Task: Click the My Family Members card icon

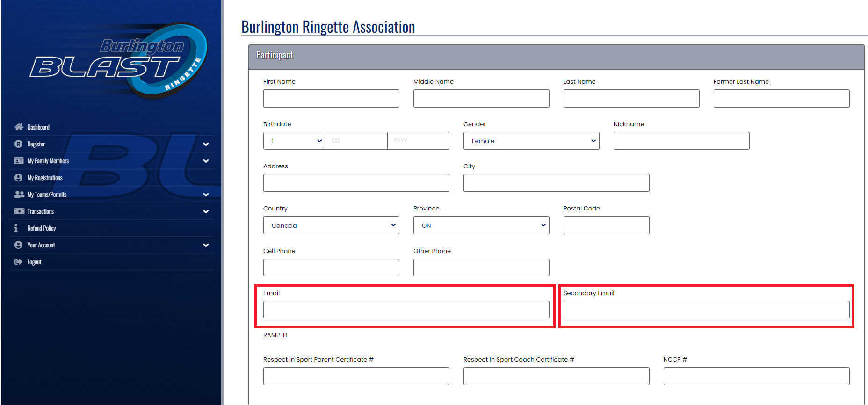Action: click(x=19, y=161)
